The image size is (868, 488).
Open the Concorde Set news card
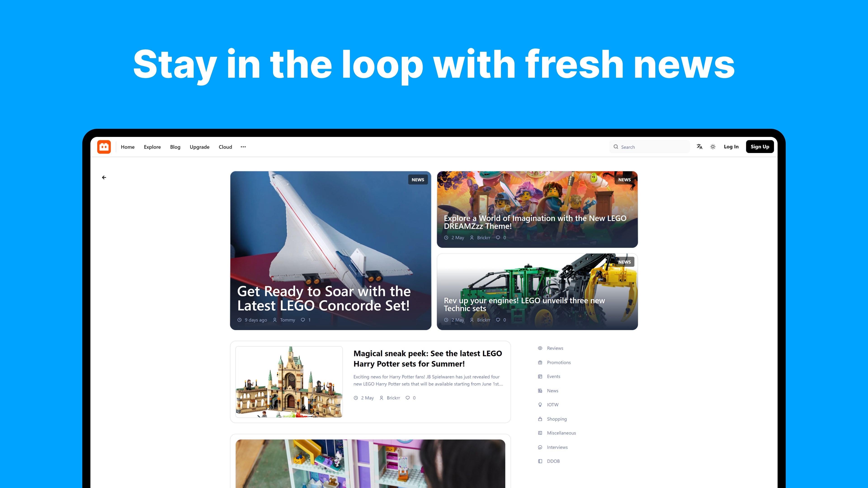[x=330, y=251]
